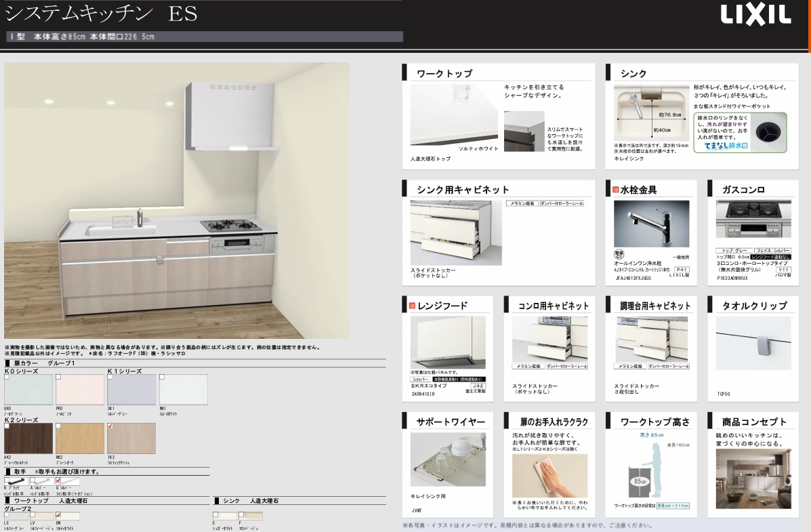The image size is (811, 532).
Task: Open the 商品コンセプト room photo
Action: [x=753, y=478]
